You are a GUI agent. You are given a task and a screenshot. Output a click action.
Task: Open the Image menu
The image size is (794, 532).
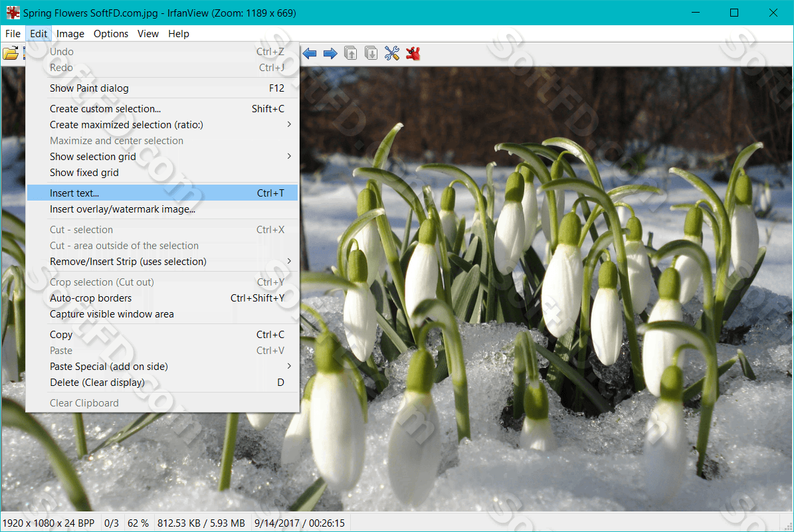coord(70,34)
